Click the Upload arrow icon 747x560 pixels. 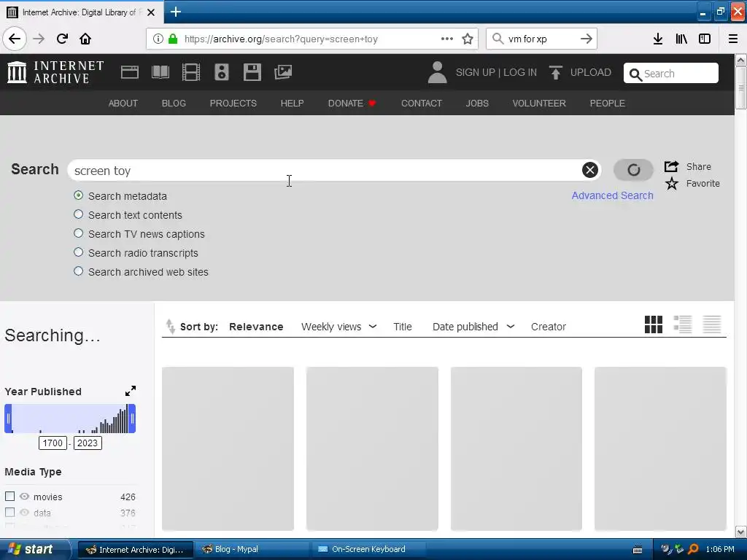pyautogui.click(x=555, y=72)
